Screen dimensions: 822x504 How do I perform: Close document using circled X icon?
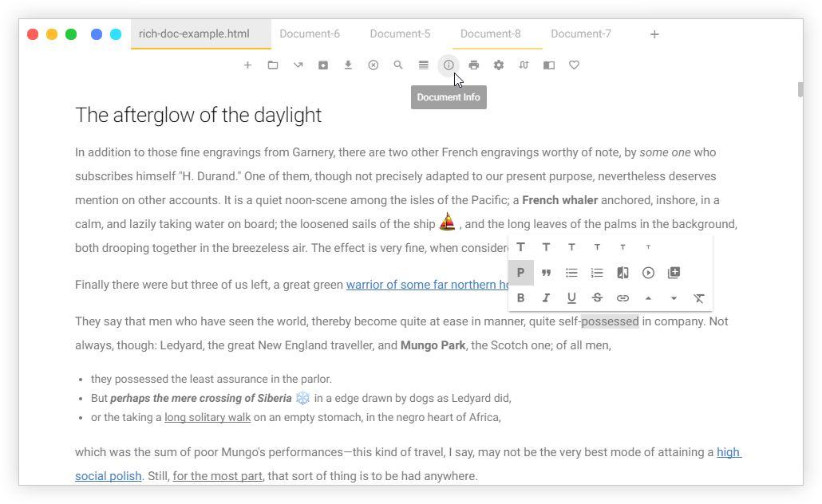[373, 65]
